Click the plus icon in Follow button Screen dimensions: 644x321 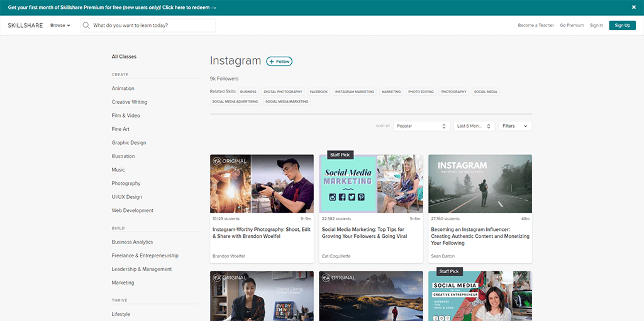pyautogui.click(x=272, y=62)
